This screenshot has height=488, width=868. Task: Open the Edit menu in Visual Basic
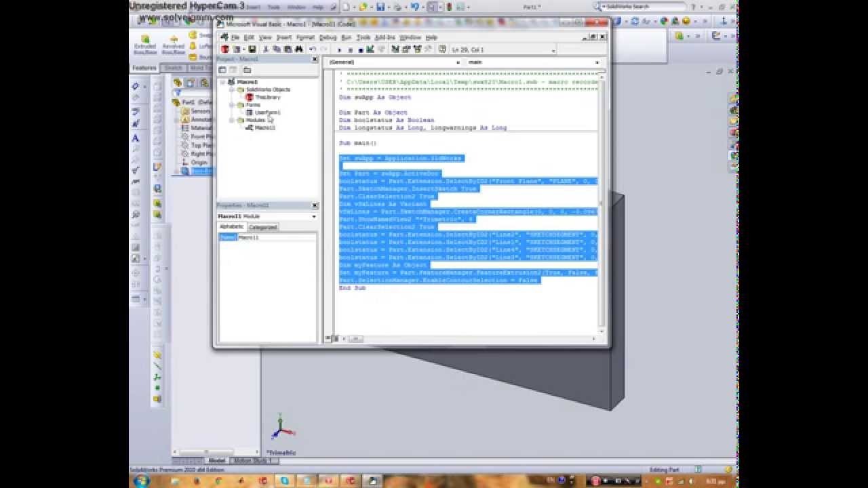pyautogui.click(x=249, y=38)
